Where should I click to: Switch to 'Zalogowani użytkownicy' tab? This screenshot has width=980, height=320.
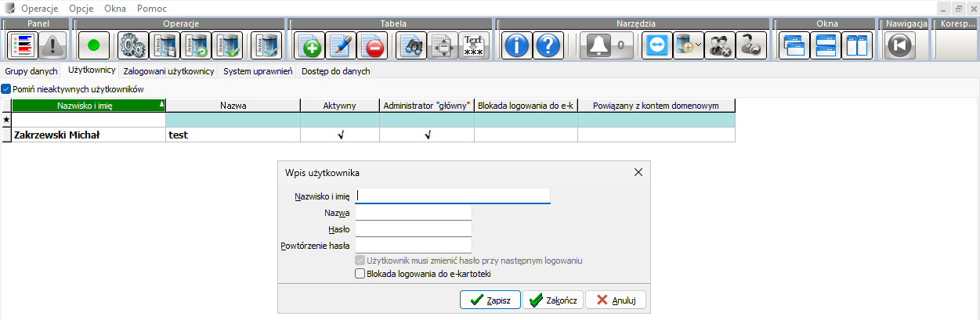pos(169,71)
